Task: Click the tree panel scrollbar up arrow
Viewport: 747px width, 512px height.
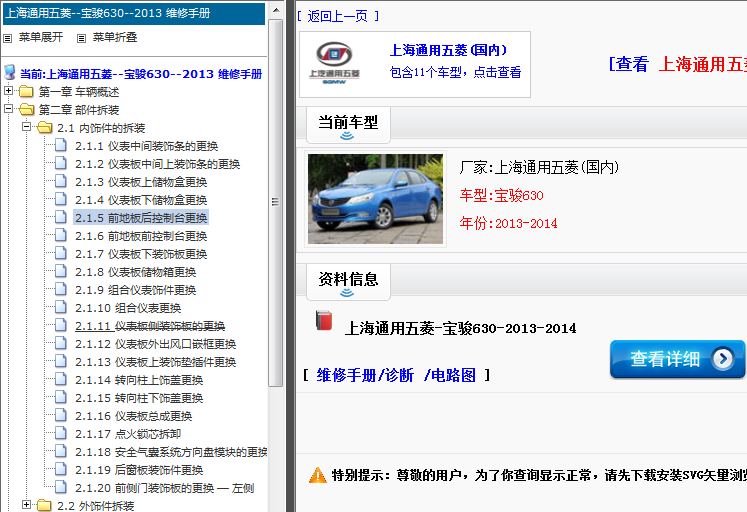Action: coord(275,10)
